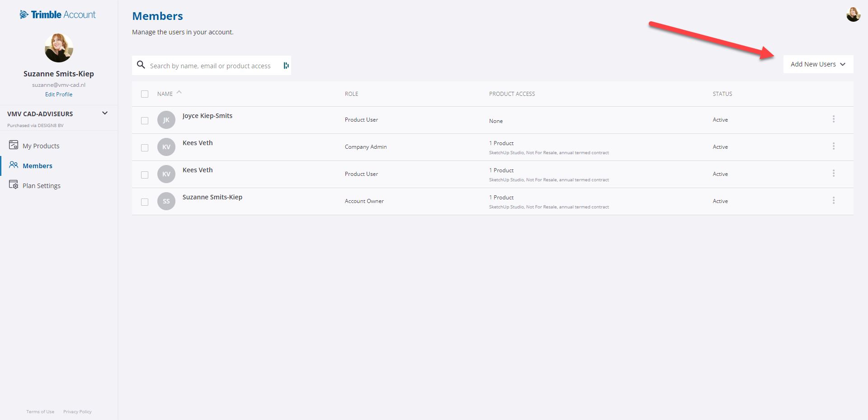Click 1 Product in the Account Owner row
This screenshot has width=868, height=420.
pos(501,198)
